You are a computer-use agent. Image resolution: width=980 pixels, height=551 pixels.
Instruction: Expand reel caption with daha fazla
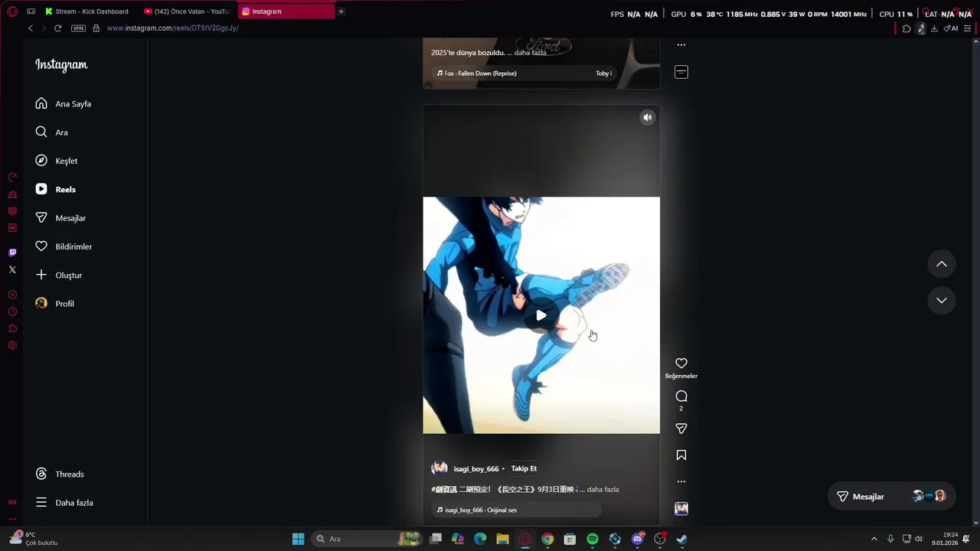click(x=603, y=490)
